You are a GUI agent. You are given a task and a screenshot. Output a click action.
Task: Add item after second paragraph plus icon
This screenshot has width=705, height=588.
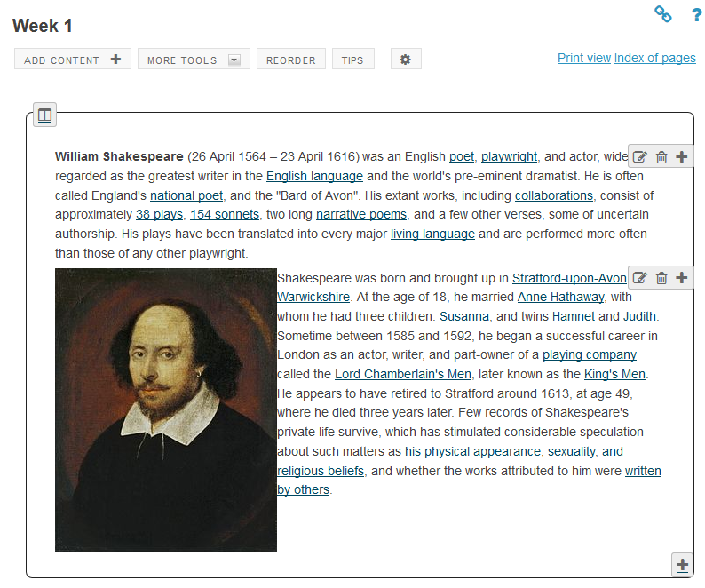click(x=682, y=278)
